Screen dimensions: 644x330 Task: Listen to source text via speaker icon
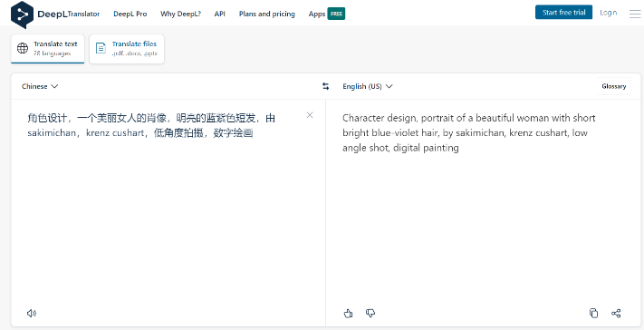[32, 314]
